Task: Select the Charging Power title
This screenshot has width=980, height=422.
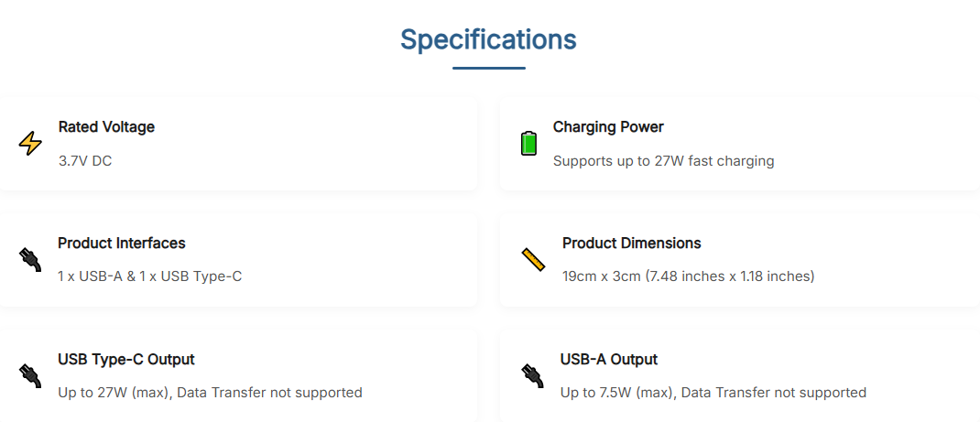Action: coord(608,127)
